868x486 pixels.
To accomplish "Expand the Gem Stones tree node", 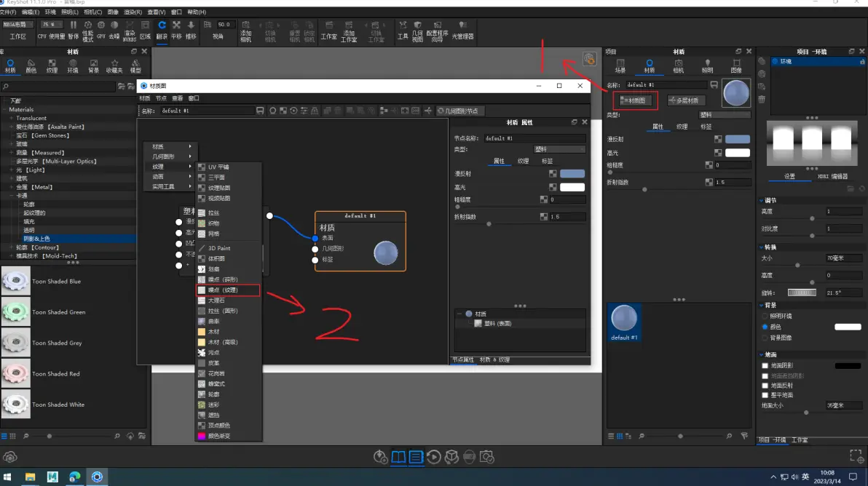I will (x=11, y=135).
